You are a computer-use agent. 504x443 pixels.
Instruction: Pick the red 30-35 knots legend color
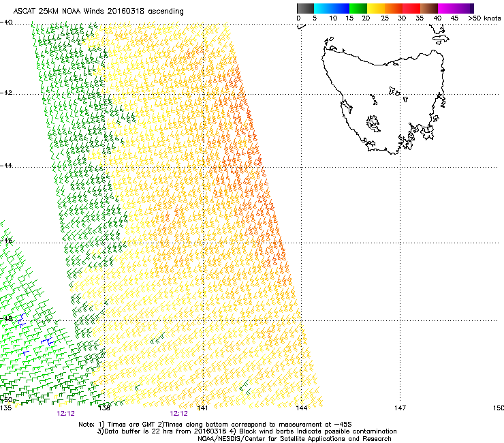pyautogui.click(x=411, y=8)
